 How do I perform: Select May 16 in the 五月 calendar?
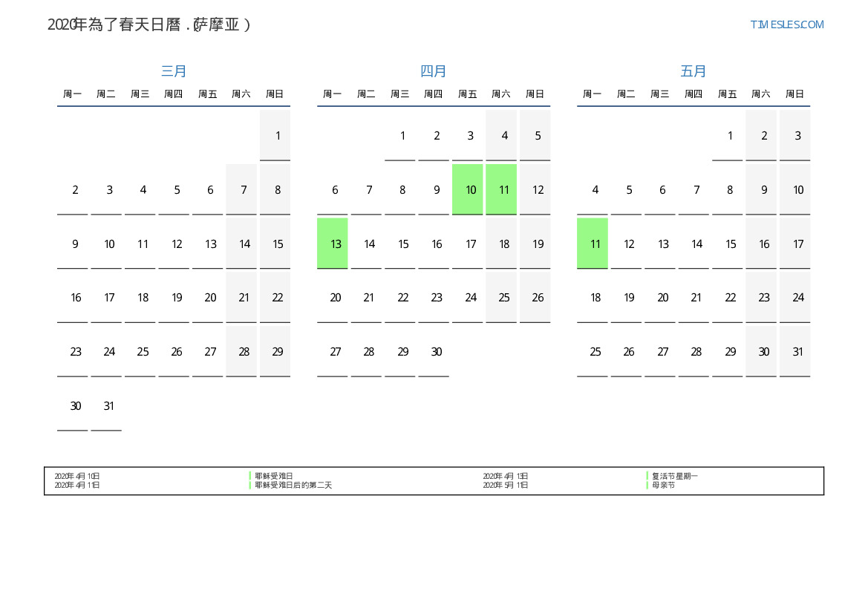tap(761, 244)
